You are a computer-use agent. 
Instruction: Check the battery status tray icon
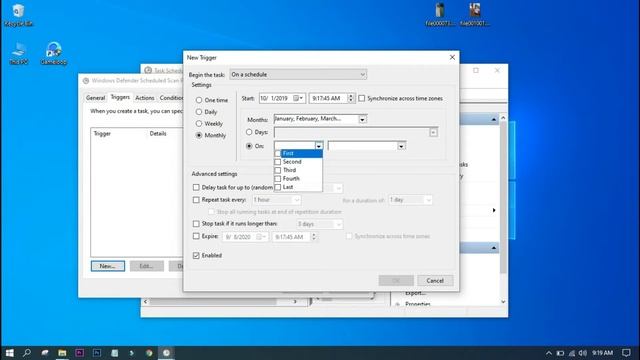click(x=560, y=353)
